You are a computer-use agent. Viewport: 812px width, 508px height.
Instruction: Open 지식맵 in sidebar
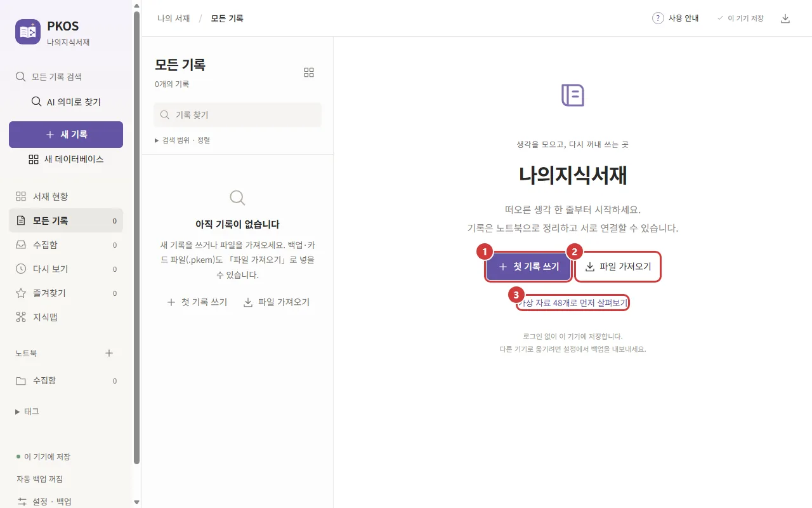coord(66,317)
